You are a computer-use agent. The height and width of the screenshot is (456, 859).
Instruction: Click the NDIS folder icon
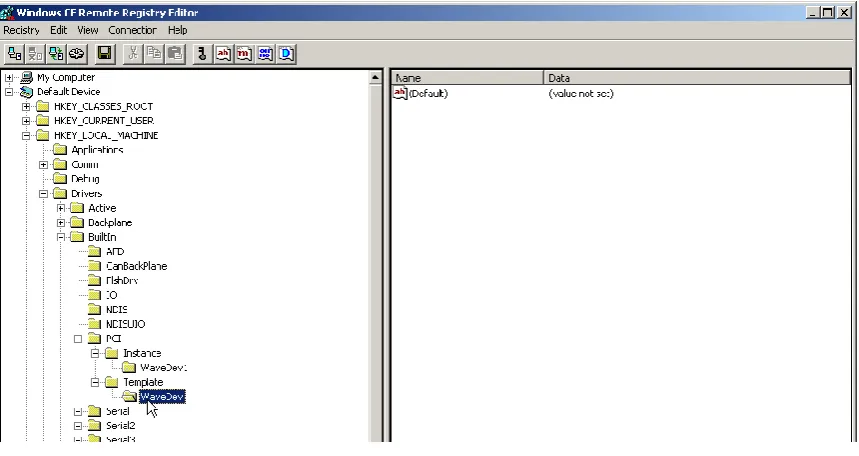pyautogui.click(x=95, y=309)
